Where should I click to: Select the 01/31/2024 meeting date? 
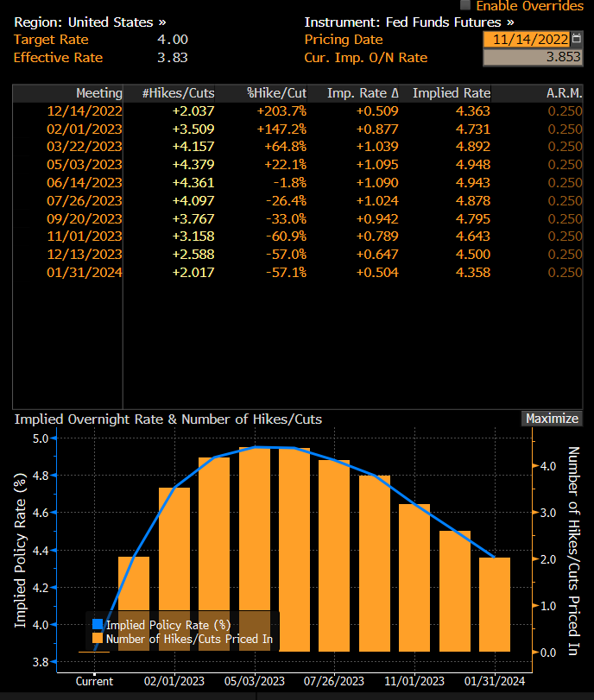point(85,273)
